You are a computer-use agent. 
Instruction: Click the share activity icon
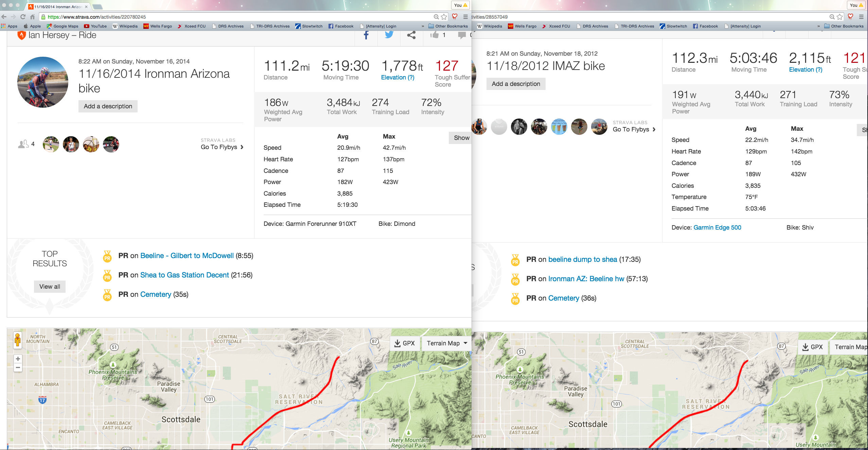[411, 35]
